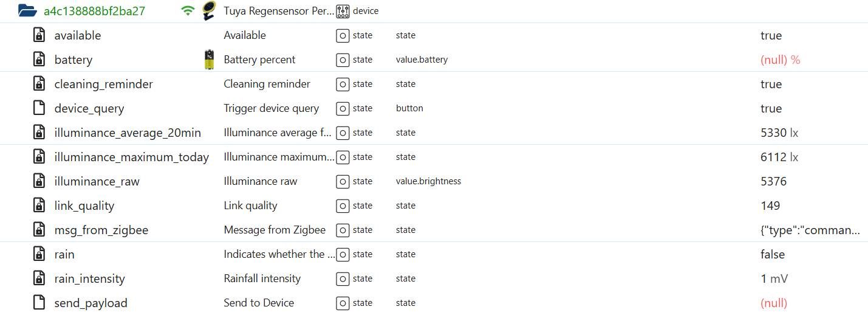The image size is (868, 315).
Task: Toggle cleaning_reminder true value
Action: pos(771,84)
